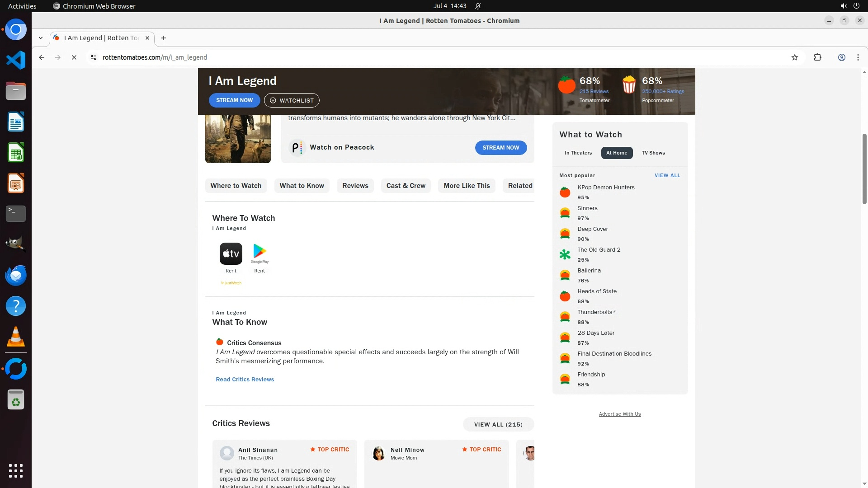The width and height of the screenshot is (868, 488).
Task: Bookmark this page with star icon
Action: tap(794, 57)
